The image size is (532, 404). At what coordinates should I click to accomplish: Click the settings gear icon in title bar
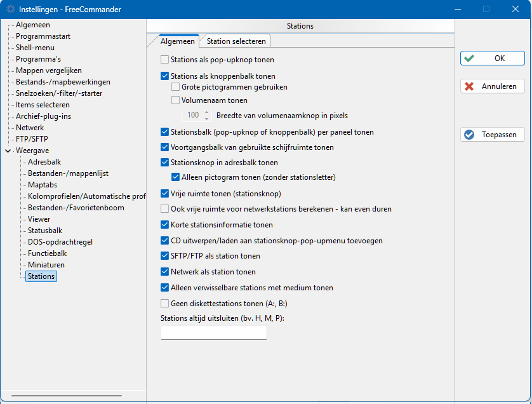pyautogui.click(x=11, y=9)
